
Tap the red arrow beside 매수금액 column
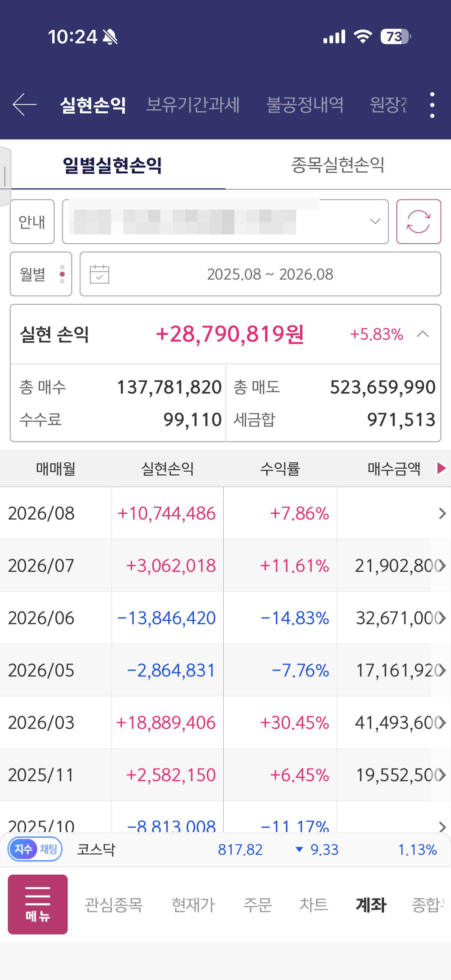[x=441, y=468]
